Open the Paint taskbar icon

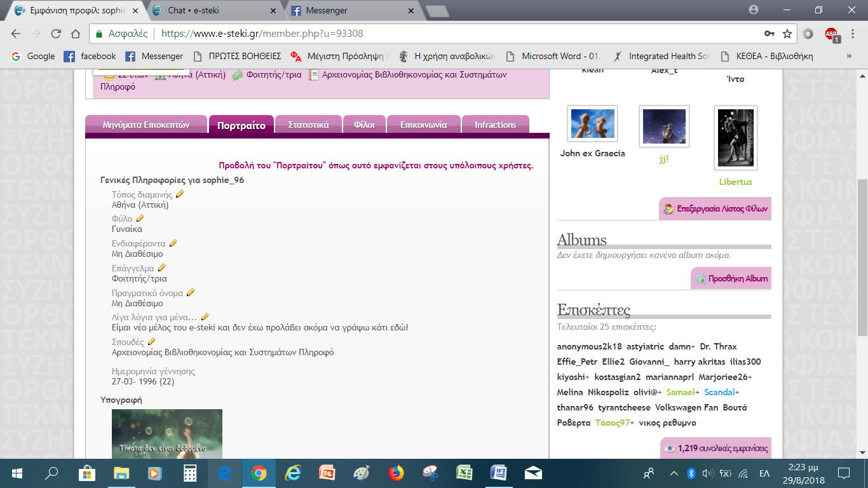point(361,473)
